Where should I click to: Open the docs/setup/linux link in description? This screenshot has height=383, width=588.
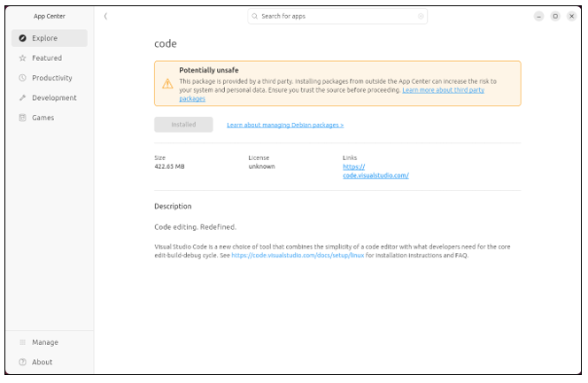(298, 256)
